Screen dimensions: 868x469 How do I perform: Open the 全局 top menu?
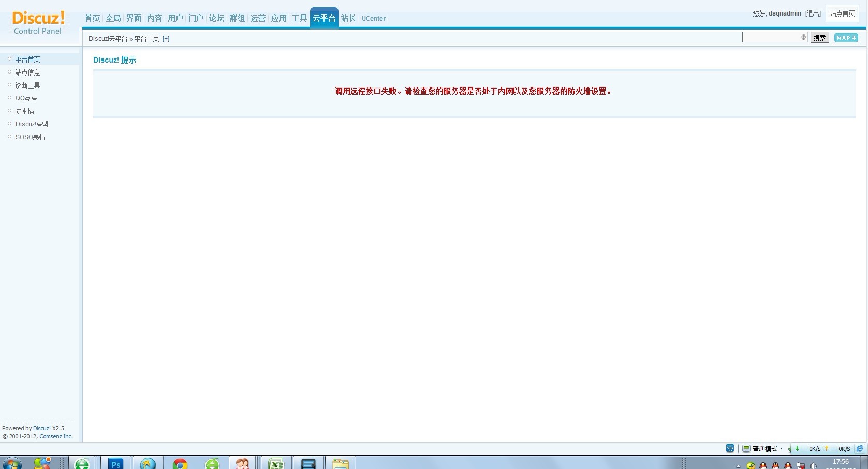[x=113, y=18]
